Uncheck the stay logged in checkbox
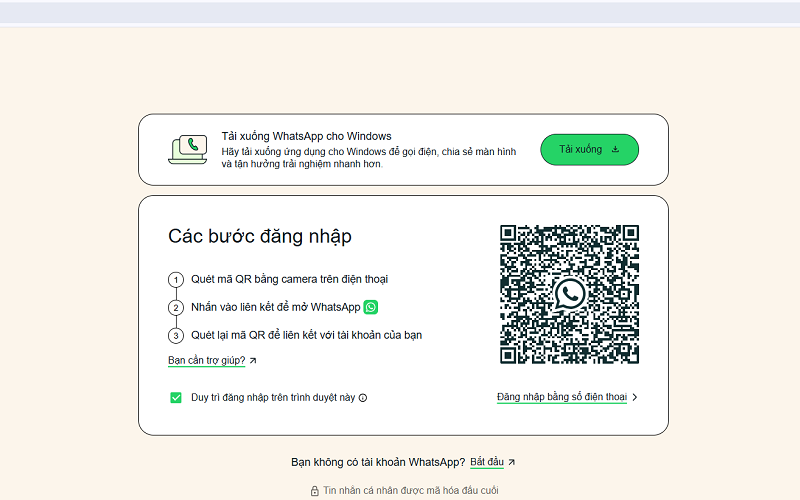Viewport: 800px width, 500px height. (176, 397)
